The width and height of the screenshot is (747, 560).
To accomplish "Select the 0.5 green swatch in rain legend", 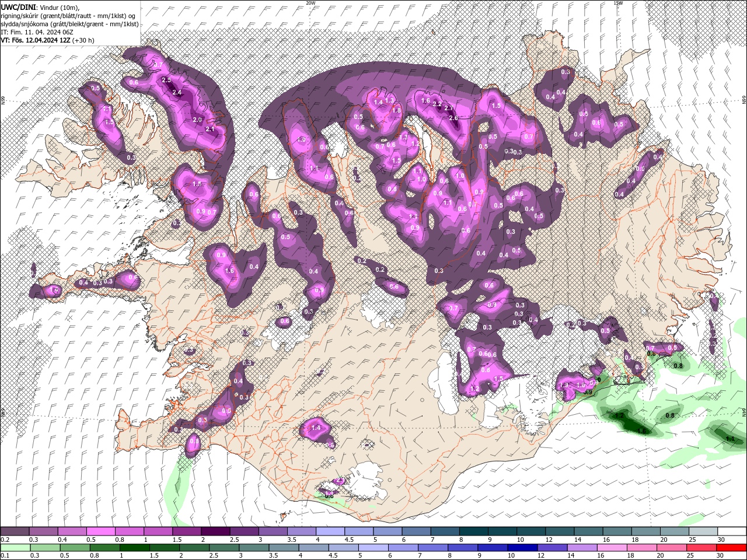I will click(x=75, y=548).
